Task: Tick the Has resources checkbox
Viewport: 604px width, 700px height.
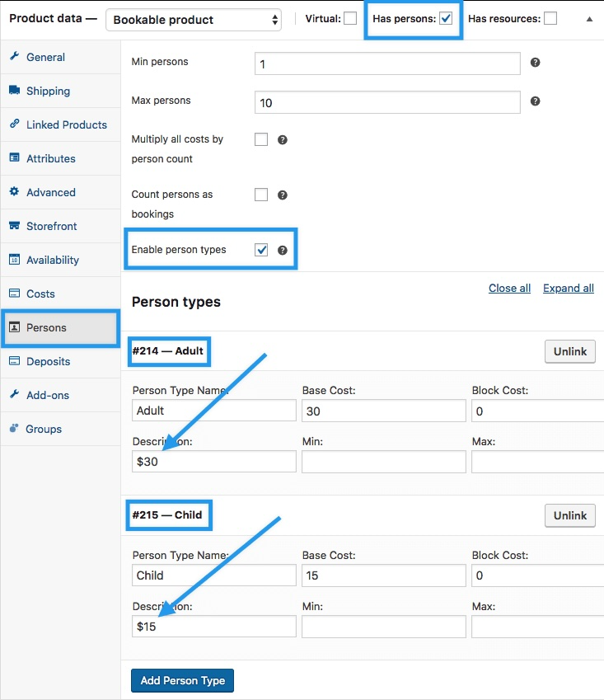Action: tap(550, 18)
